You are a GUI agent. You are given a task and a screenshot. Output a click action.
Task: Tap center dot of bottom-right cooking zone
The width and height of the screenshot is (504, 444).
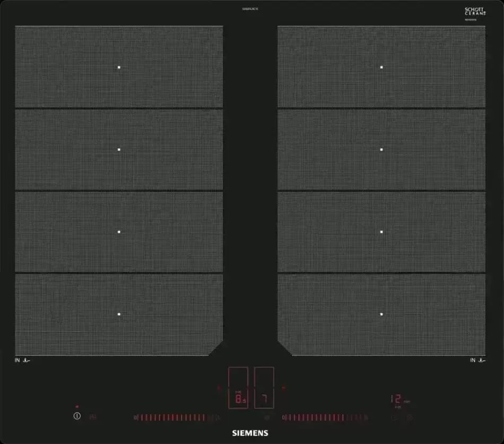[x=381, y=314]
